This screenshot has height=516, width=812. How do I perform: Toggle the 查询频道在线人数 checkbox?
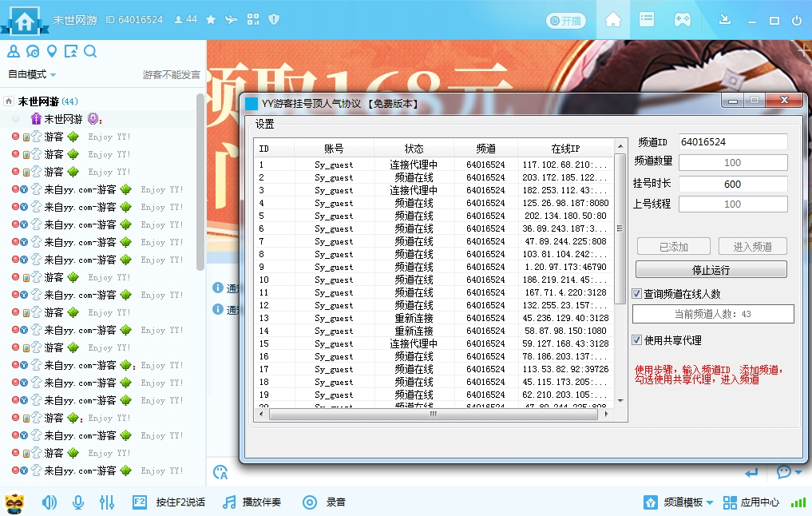click(x=636, y=292)
